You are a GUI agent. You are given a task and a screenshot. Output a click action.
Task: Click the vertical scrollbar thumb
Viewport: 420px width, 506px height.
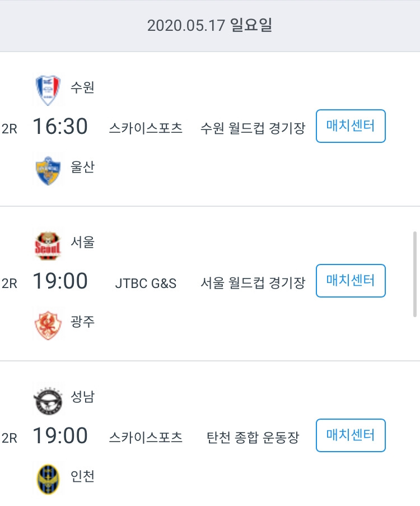click(415, 275)
